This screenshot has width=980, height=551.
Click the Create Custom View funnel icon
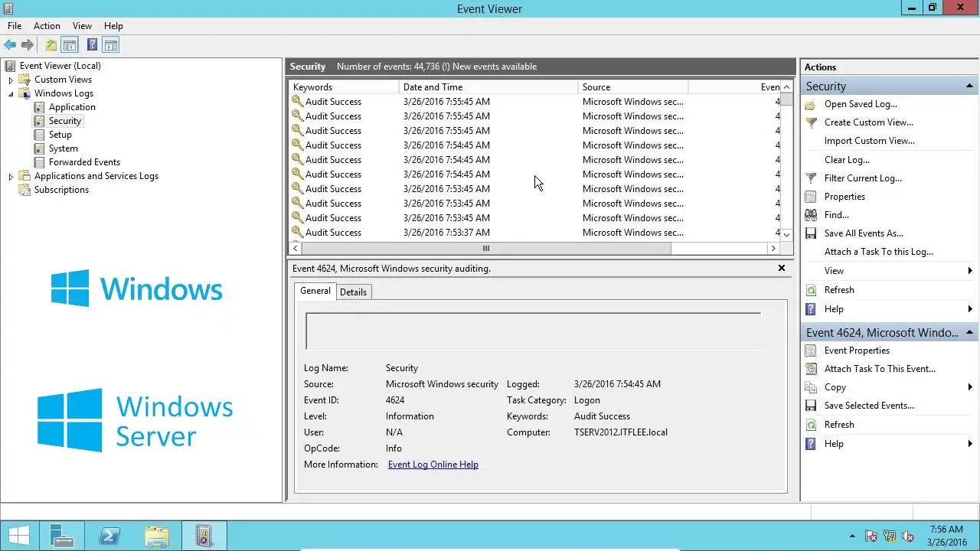click(811, 122)
